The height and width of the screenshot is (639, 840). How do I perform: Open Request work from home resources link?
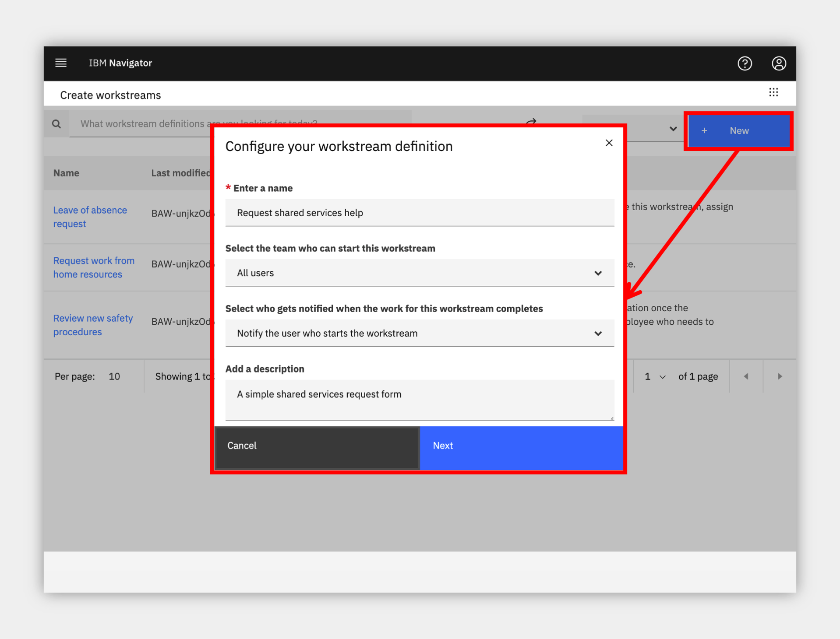pyautogui.click(x=94, y=267)
